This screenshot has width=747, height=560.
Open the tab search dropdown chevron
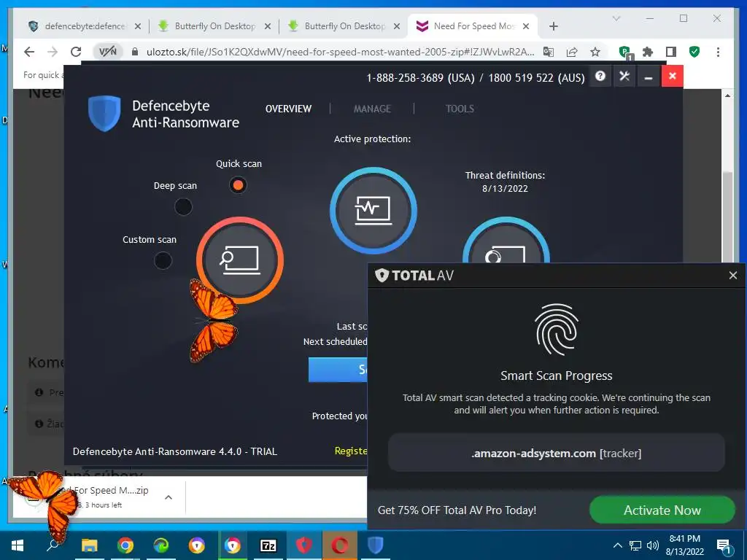click(x=616, y=18)
